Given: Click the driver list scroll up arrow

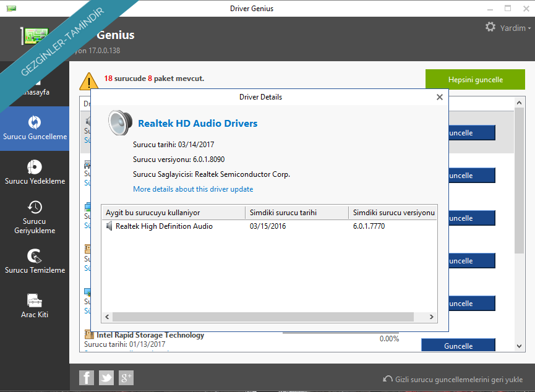Looking at the screenshot, I should (x=519, y=103).
